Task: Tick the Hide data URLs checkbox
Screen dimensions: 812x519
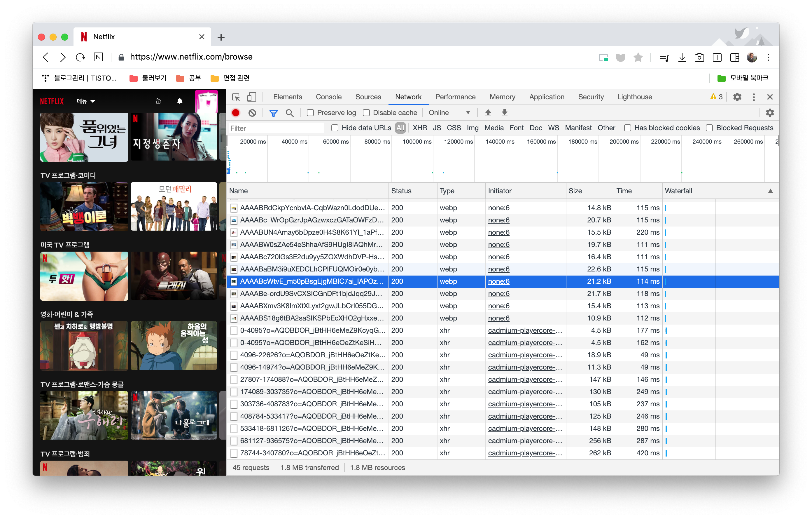Action: (335, 128)
